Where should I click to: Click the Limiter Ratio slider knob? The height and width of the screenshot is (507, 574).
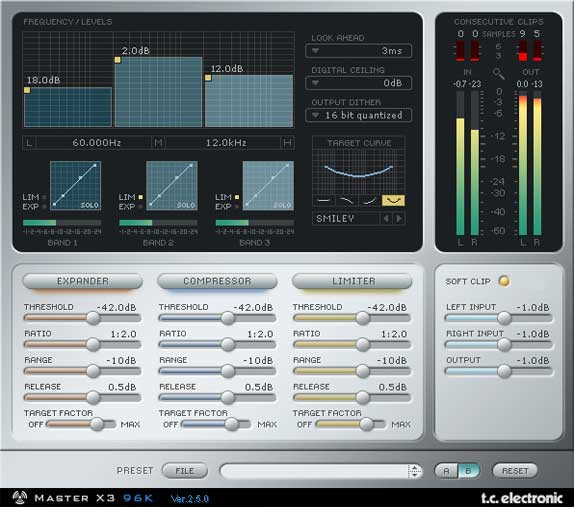pos(362,344)
